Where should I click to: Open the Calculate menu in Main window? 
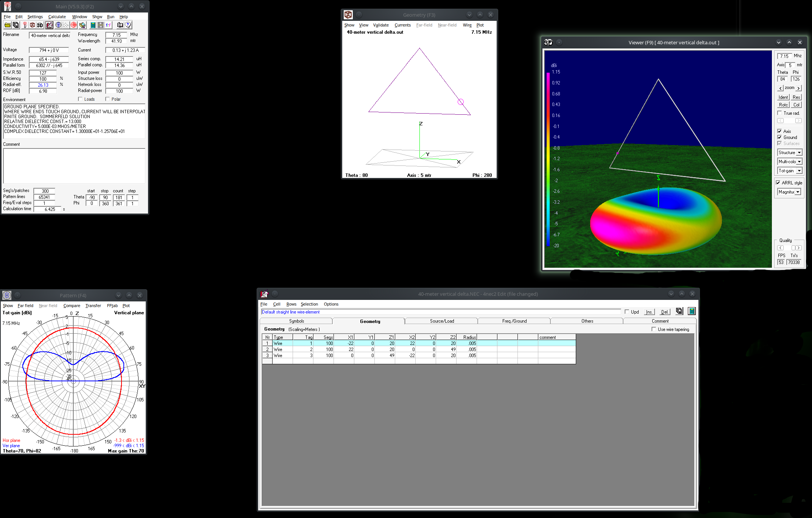click(x=57, y=17)
